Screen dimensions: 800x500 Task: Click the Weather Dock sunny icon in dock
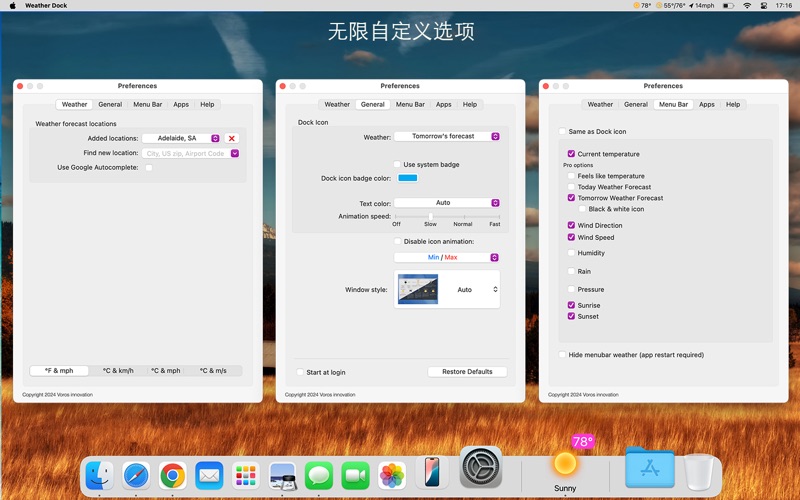tap(565, 463)
